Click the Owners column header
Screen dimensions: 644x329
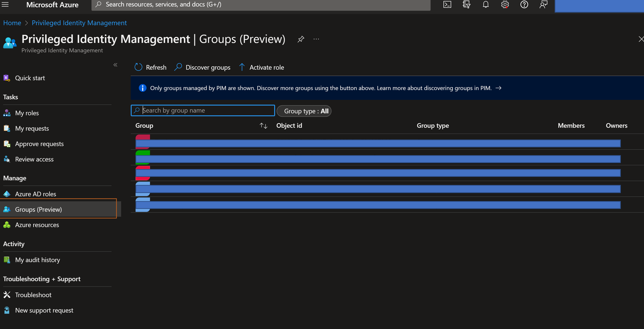[x=616, y=126]
